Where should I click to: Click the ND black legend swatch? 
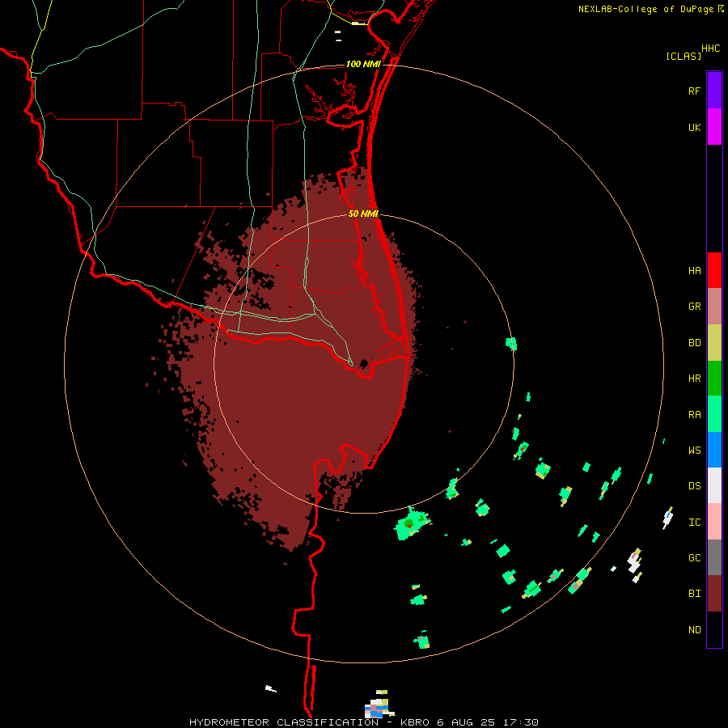click(714, 629)
